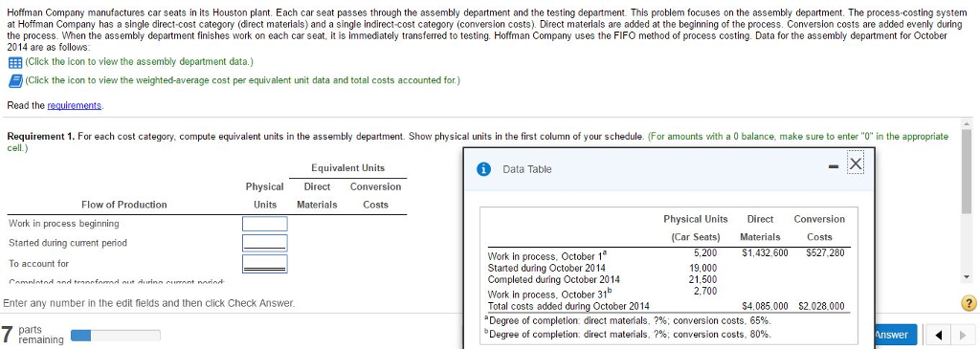
Task: Click 'Started during October 2014' row label
Action: point(546,268)
